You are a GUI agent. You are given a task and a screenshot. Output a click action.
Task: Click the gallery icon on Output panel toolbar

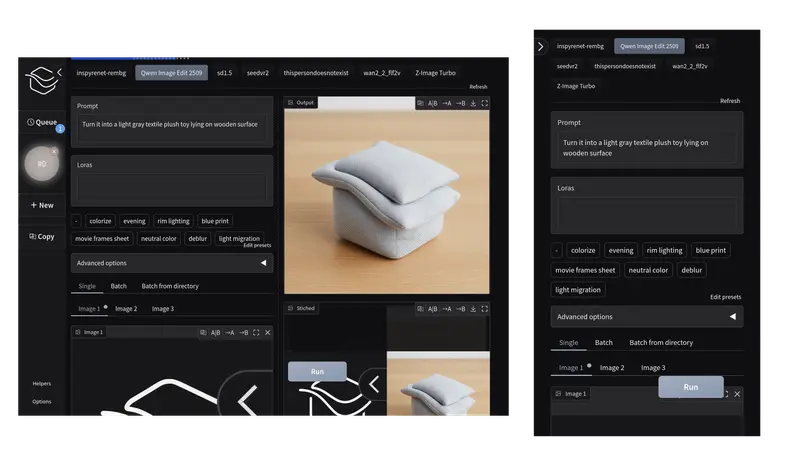(x=420, y=103)
